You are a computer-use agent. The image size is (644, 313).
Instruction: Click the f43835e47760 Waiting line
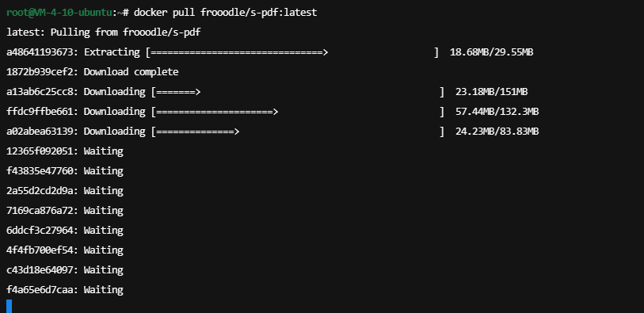coord(65,171)
